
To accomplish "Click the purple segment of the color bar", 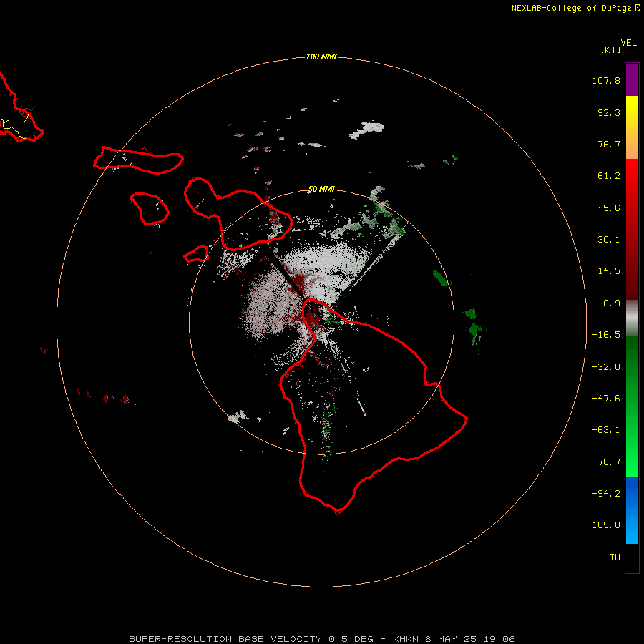I will pos(632,79).
